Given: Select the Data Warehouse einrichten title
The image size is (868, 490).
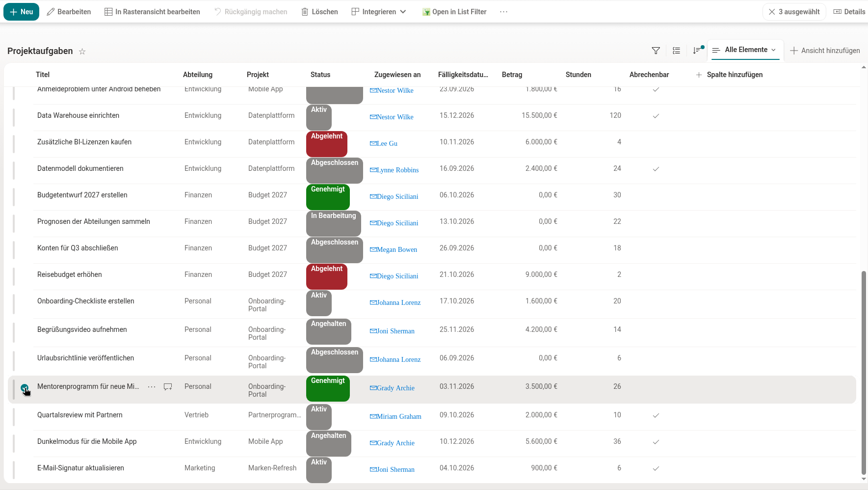Looking at the screenshot, I should 78,115.
